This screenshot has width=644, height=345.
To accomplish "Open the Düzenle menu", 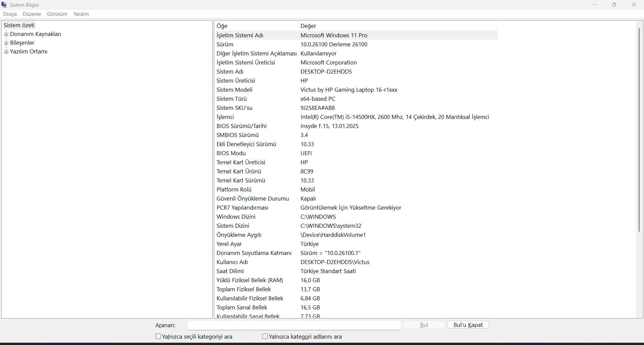I will (32, 14).
